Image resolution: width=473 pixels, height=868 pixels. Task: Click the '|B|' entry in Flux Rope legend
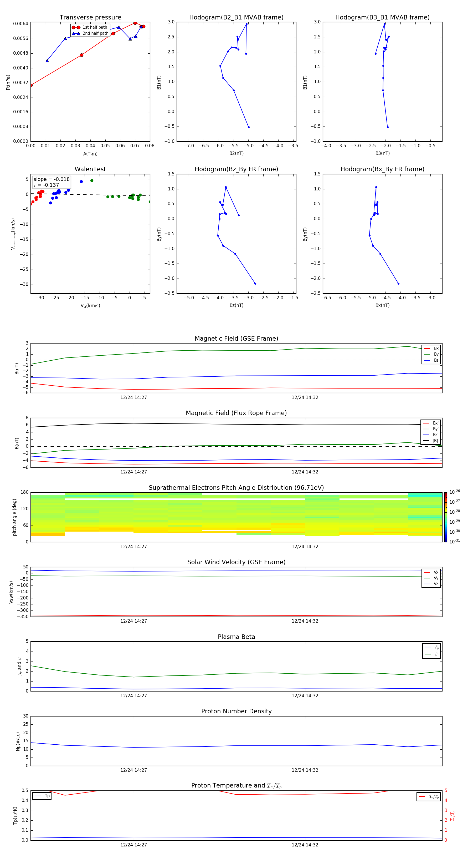click(431, 441)
